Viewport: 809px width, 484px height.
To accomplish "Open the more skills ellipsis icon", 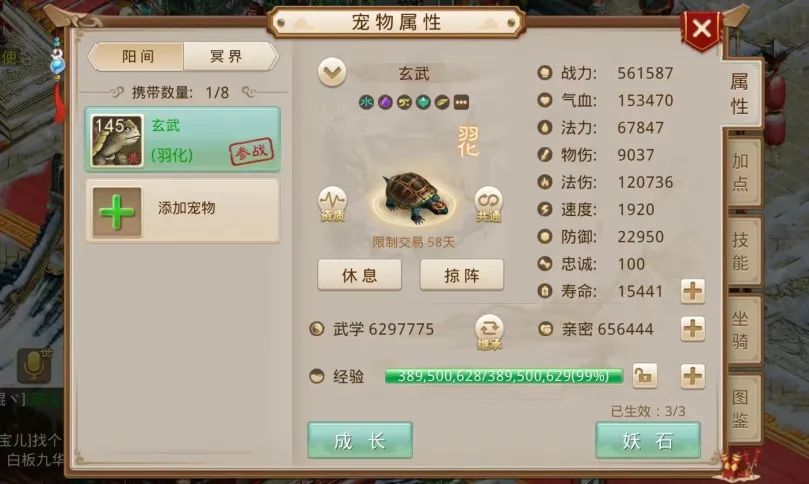I will click(x=461, y=102).
